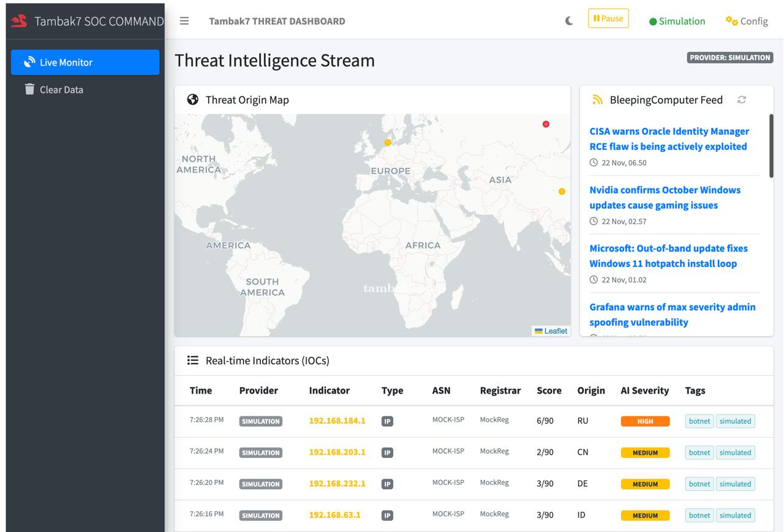Screen dimensions: 784x532
Task: Click the HIGH severity badge
Action: click(645, 421)
